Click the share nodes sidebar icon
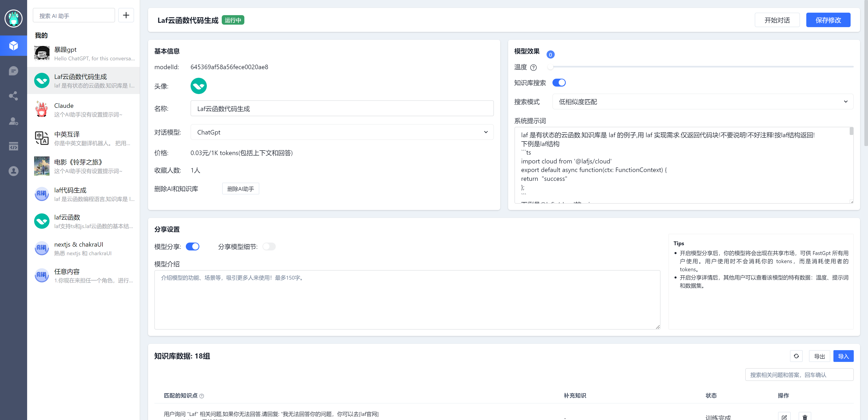Viewport: 868px width, 420px height. point(14,96)
